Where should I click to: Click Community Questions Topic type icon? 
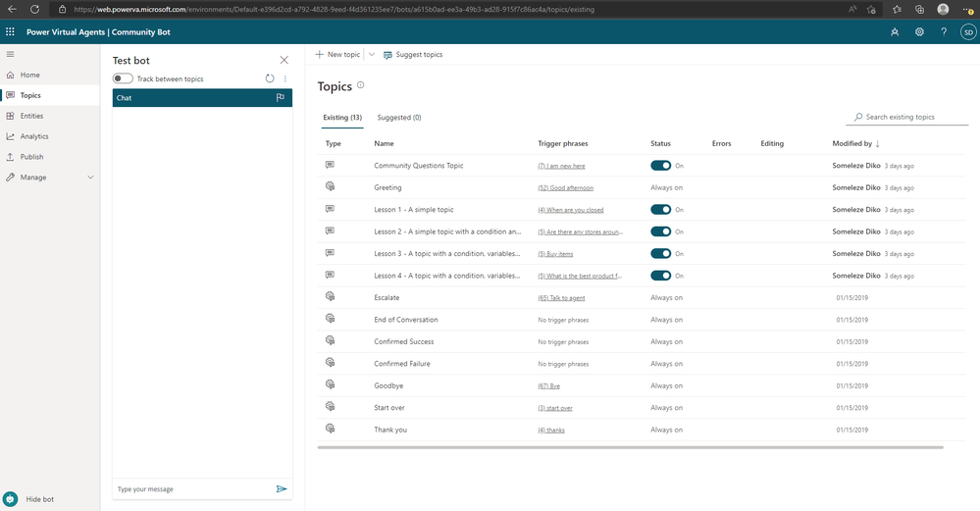[x=330, y=165]
